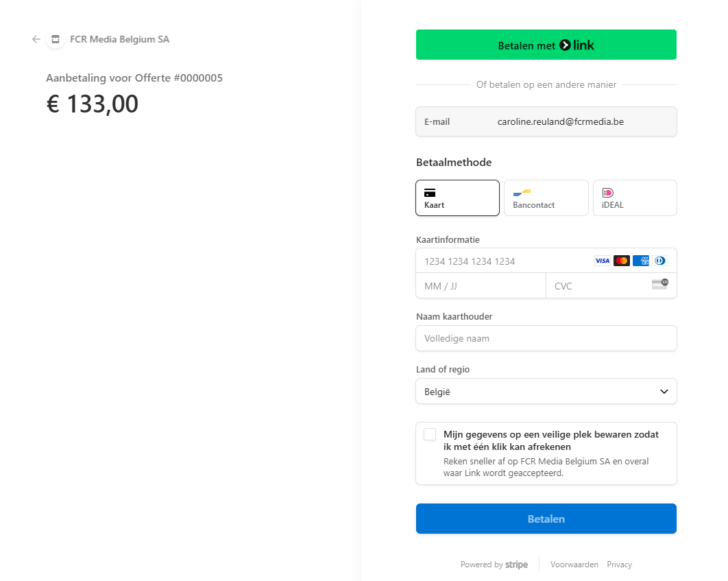Click the MM / JJ expiry field

coord(481,285)
